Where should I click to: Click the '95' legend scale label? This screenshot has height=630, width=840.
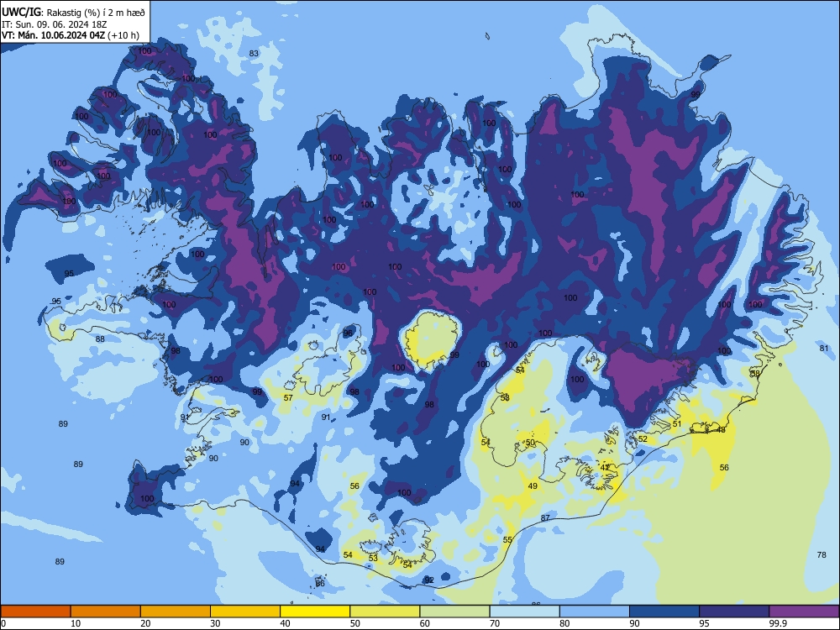(705, 623)
